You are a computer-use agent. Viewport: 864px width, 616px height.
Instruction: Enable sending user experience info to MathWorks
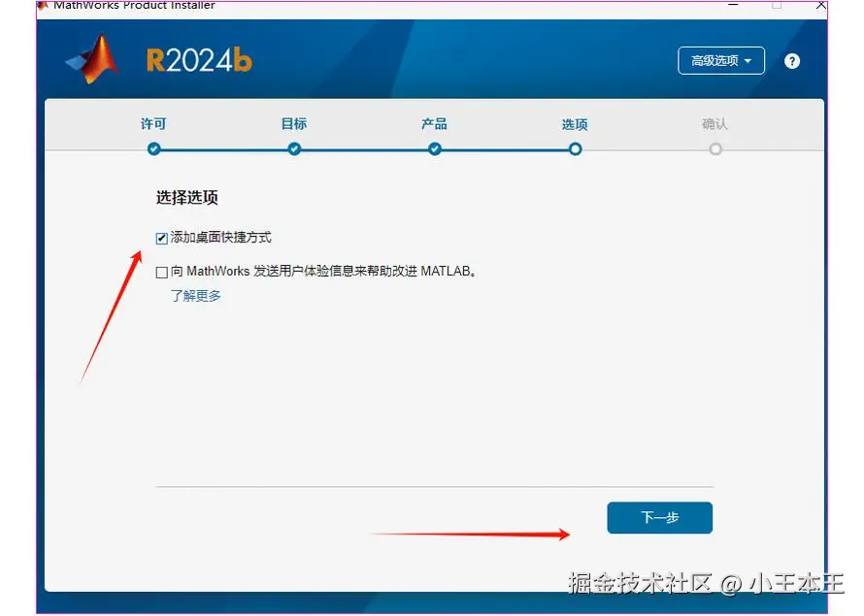coord(160,271)
